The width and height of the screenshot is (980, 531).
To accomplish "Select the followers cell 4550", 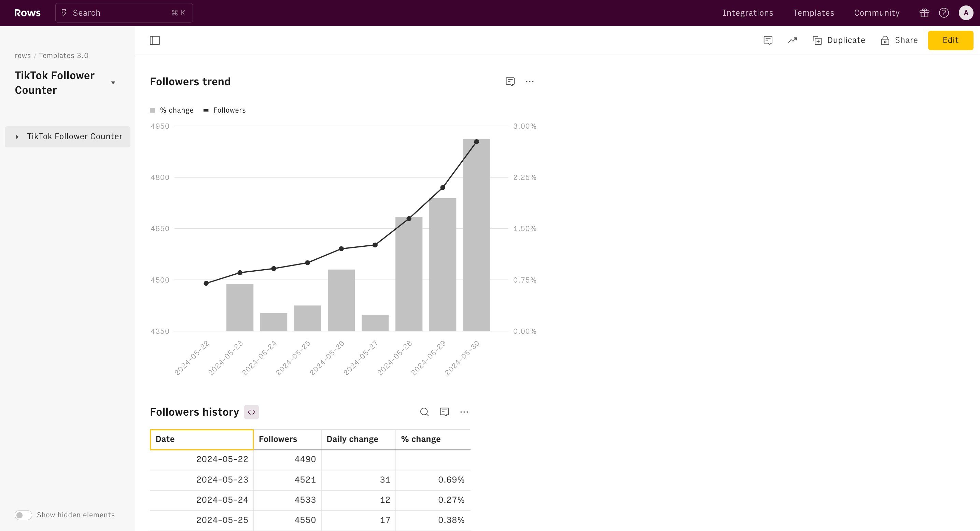I will (287, 520).
